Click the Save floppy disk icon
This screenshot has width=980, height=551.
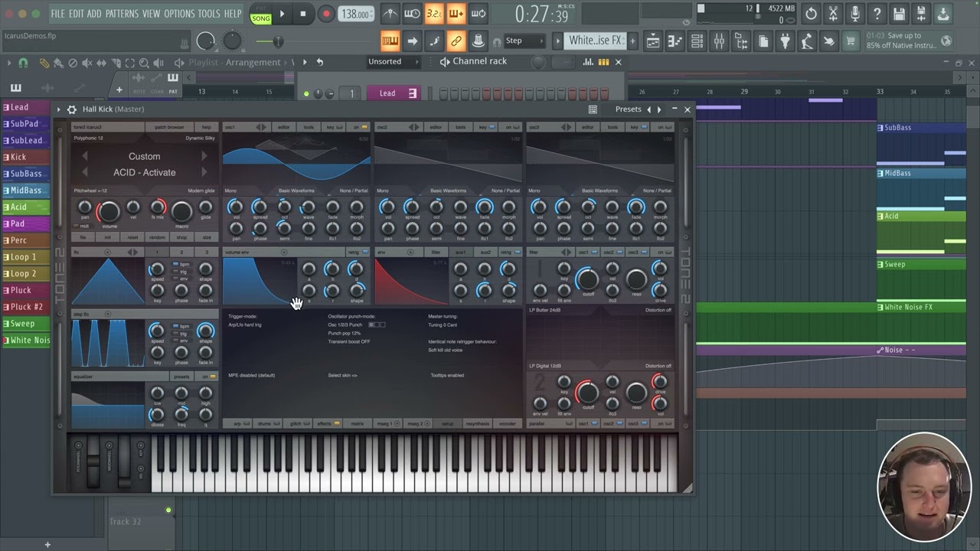click(x=900, y=13)
